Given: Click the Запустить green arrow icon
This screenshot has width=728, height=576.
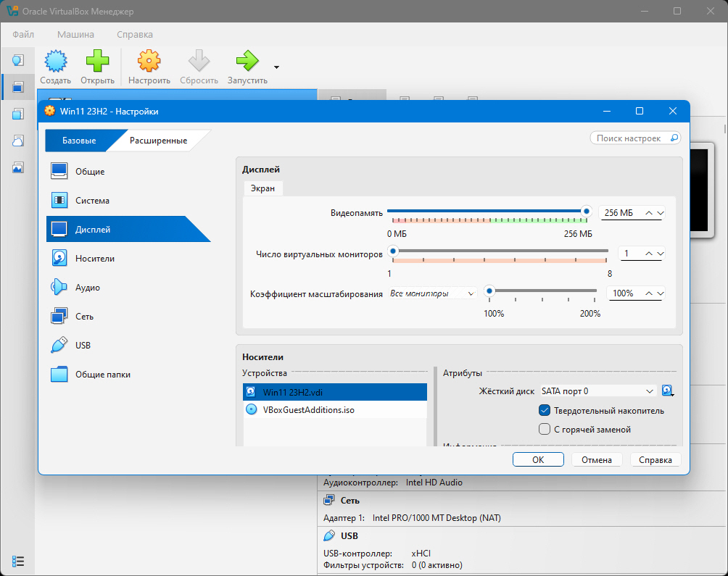Looking at the screenshot, I should 247,62.
